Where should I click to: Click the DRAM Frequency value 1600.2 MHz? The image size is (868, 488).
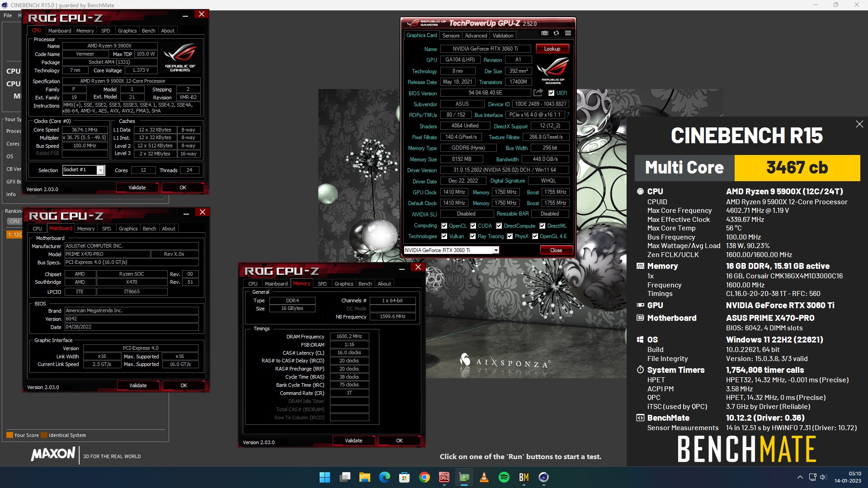(349, 336)
